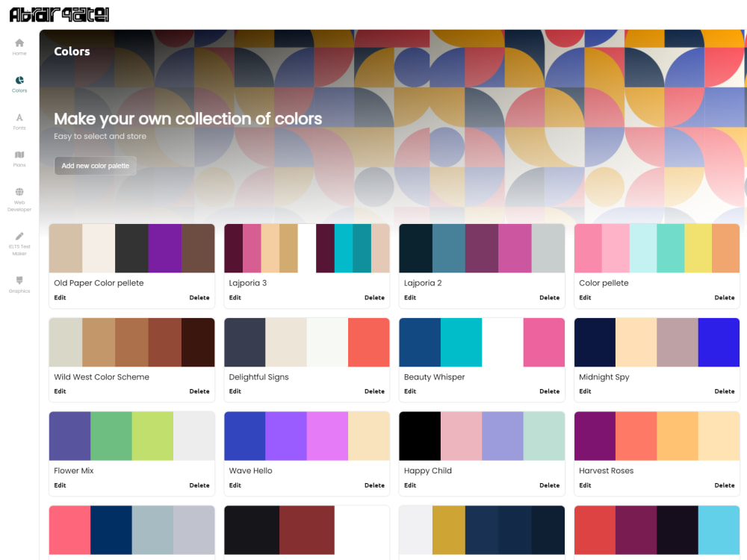Open the Fonts letter A icon
Viewport: 747px width, 560px height.
coord(19,118)
